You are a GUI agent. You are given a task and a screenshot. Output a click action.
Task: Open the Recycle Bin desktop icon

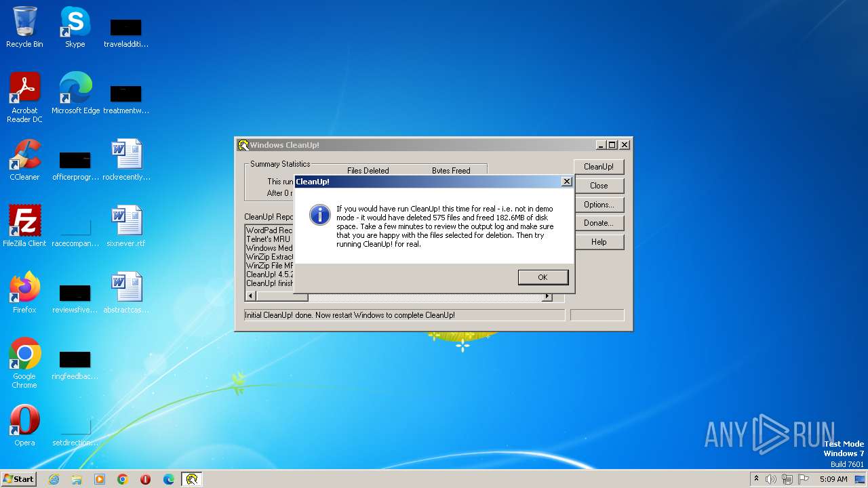[24, 27]
